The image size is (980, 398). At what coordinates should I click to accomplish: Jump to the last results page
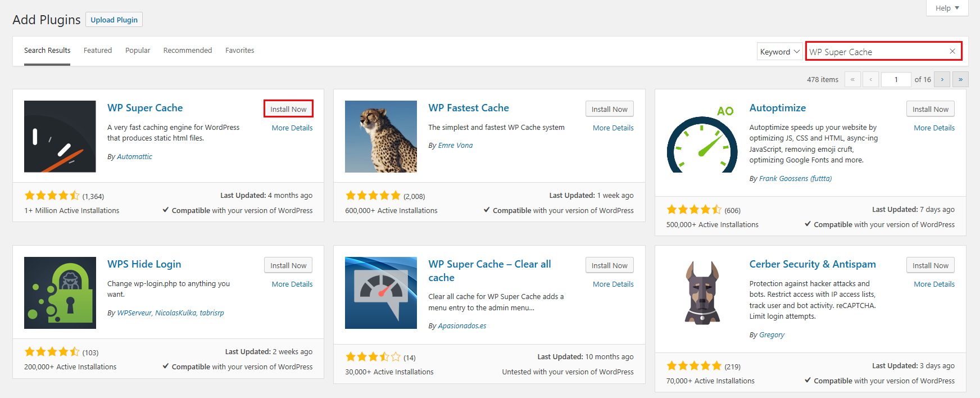click(960, 79)
